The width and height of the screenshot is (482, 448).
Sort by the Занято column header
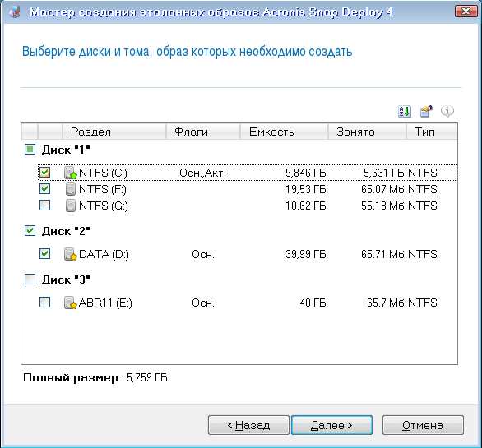pyautogui.click(x=367, y=132)
